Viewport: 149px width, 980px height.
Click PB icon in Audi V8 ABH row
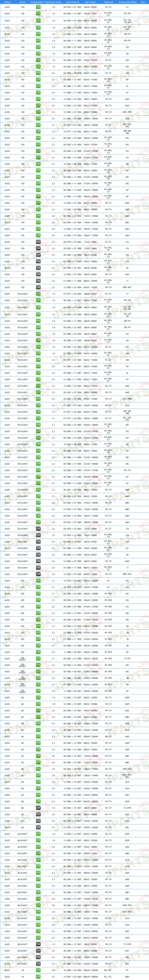[x=38, y=977]
